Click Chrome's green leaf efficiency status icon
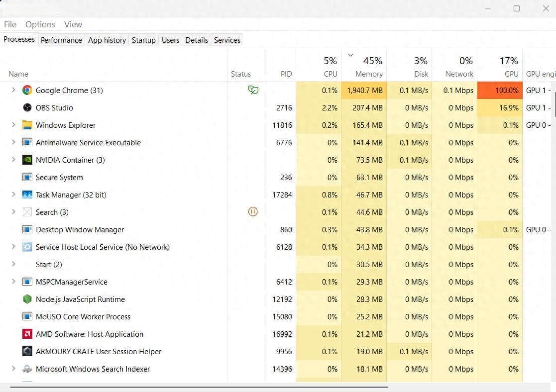 coord(253,90)
